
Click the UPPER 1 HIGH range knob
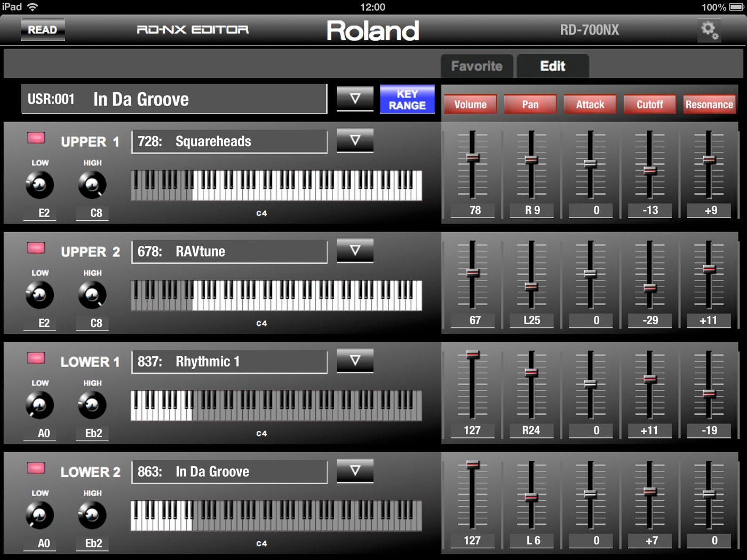tap(92, 185)
